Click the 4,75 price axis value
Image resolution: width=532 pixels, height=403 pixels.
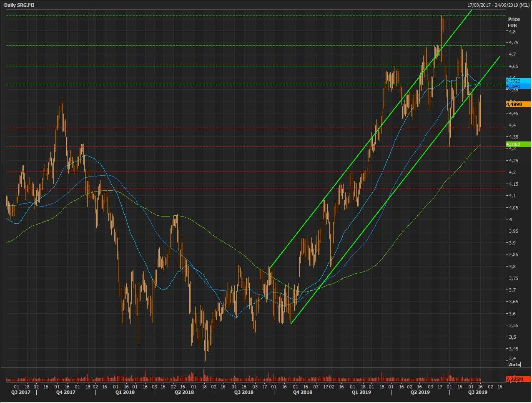(x=513, y=43)
